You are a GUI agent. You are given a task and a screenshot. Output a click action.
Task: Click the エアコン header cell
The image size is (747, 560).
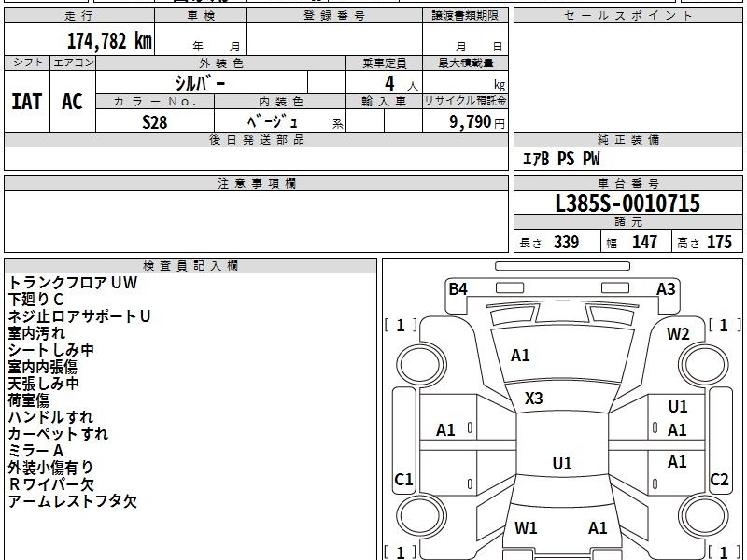pyautogui.click(x=73, y=63)
